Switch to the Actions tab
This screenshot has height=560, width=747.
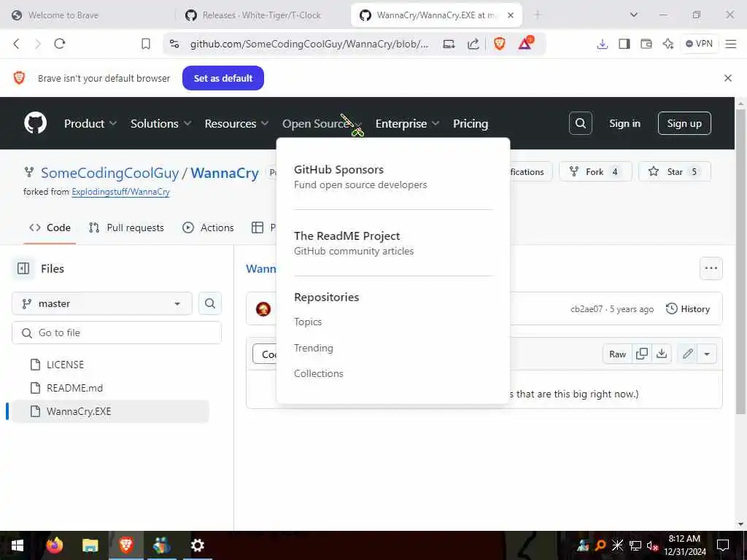click(208, 227)
